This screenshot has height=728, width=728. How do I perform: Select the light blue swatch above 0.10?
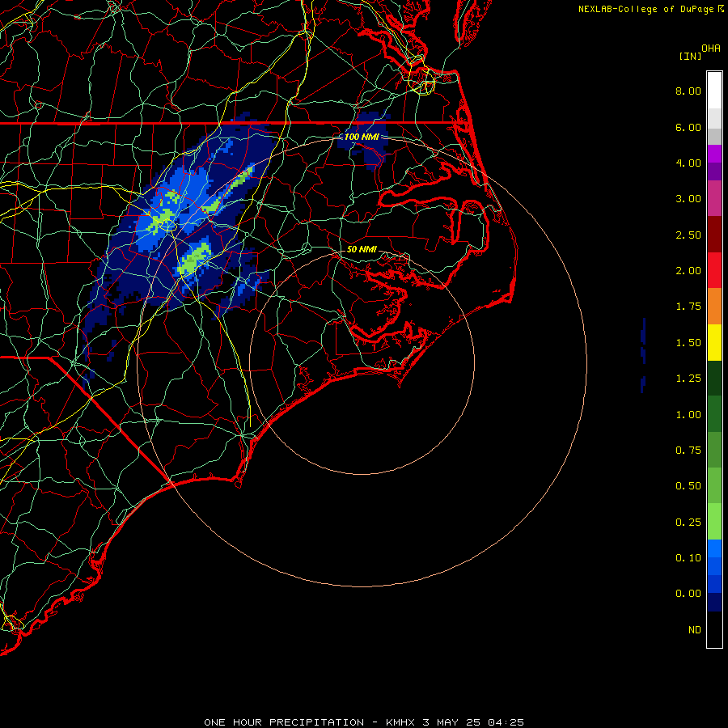pos(714,548)
